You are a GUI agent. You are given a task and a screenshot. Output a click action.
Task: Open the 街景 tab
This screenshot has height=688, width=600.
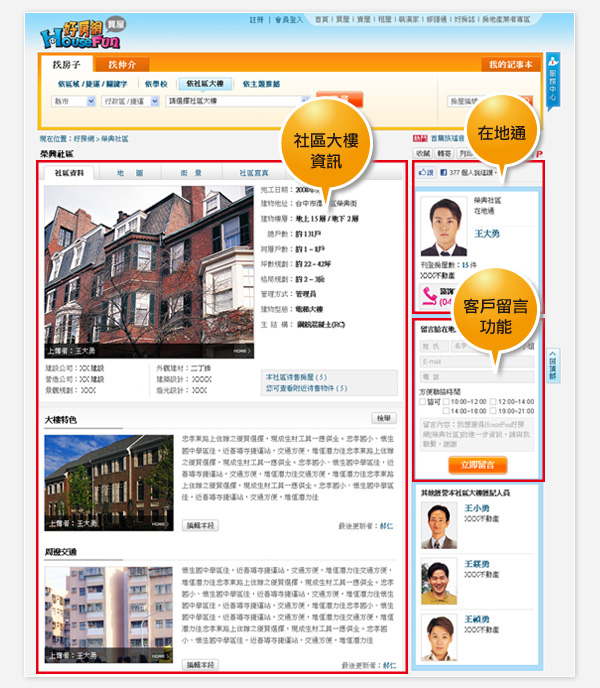[x=191, y=173]
